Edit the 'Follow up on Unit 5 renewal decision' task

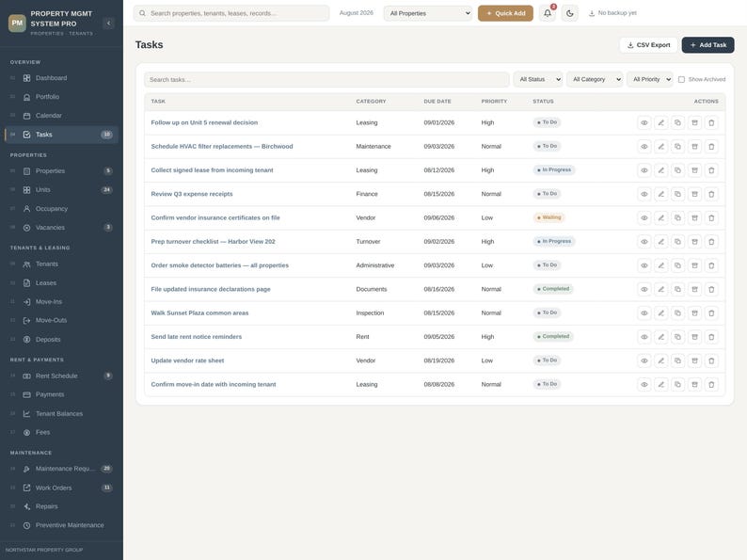coord(660,123)
